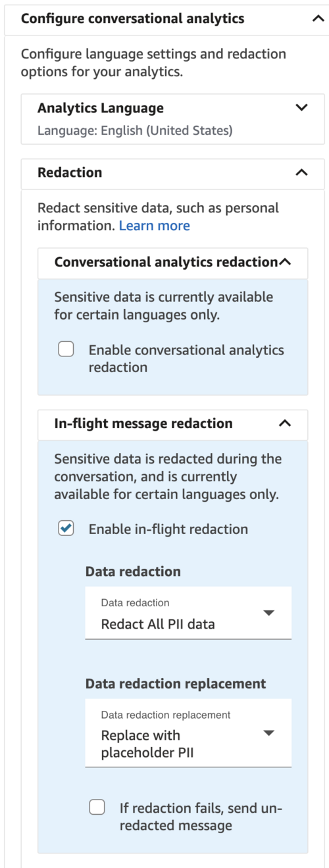Open dropdown showing Replace with placeholder PII
This screenshot has height=868, width=329.
[x=188, y=733]
